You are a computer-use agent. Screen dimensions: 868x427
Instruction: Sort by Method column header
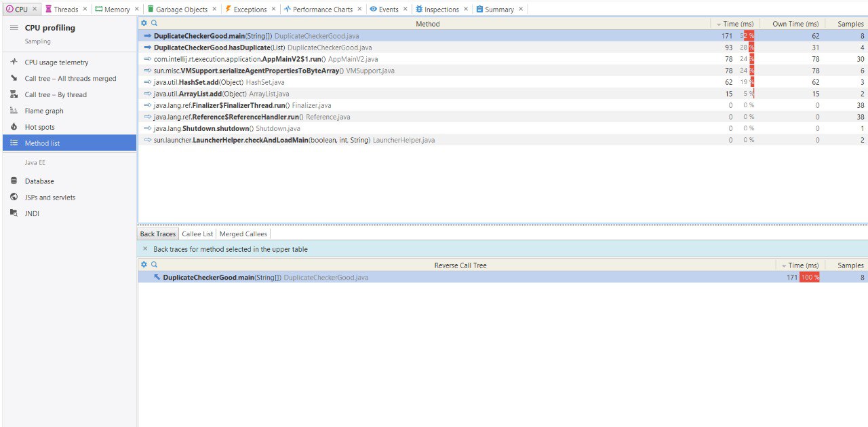click(x=427, y=24)
